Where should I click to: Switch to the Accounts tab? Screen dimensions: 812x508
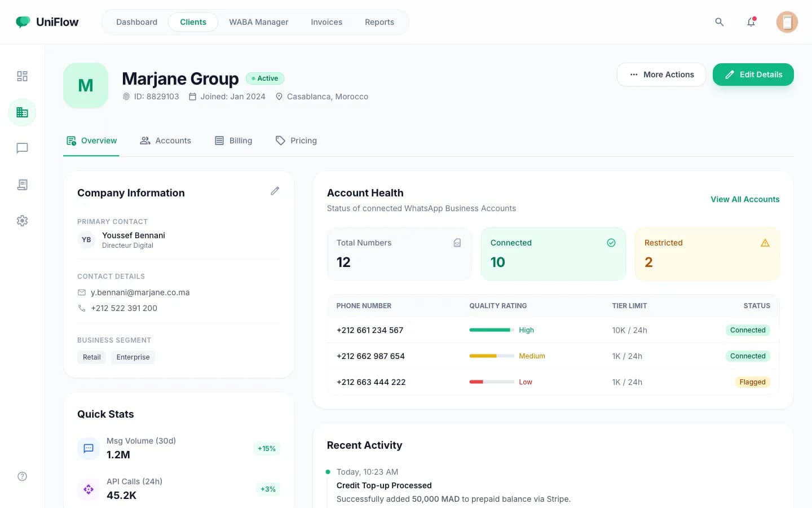(x=166, y=140)
